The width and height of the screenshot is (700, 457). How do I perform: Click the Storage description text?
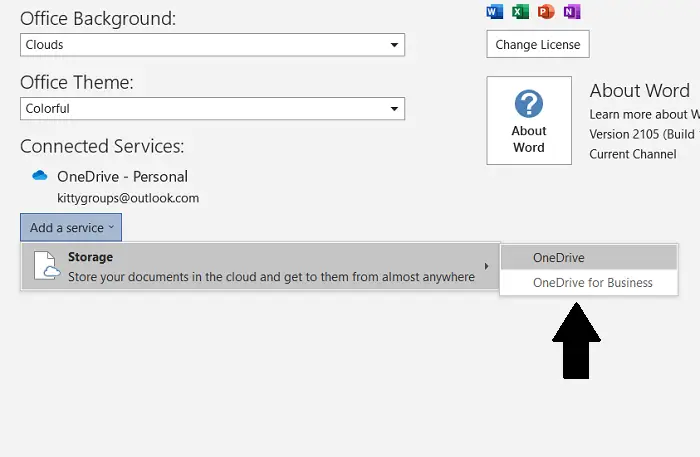tap(271, 277)
